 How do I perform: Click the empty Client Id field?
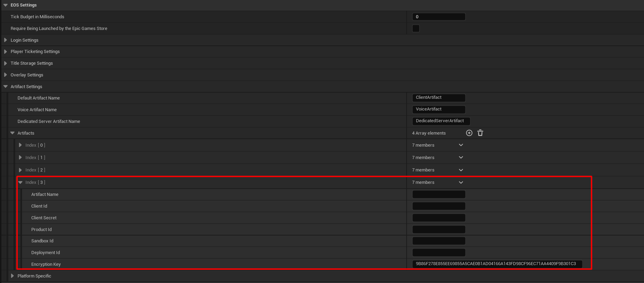[439, 206]
